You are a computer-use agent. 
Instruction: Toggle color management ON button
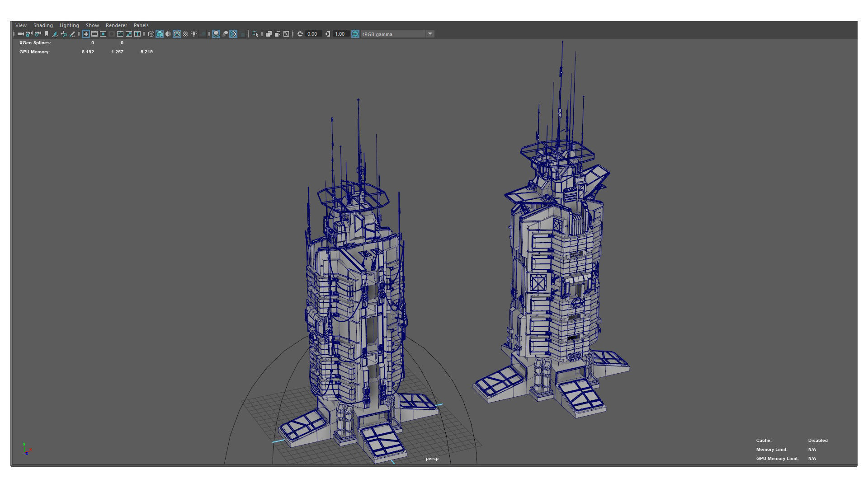pos(355,34)
